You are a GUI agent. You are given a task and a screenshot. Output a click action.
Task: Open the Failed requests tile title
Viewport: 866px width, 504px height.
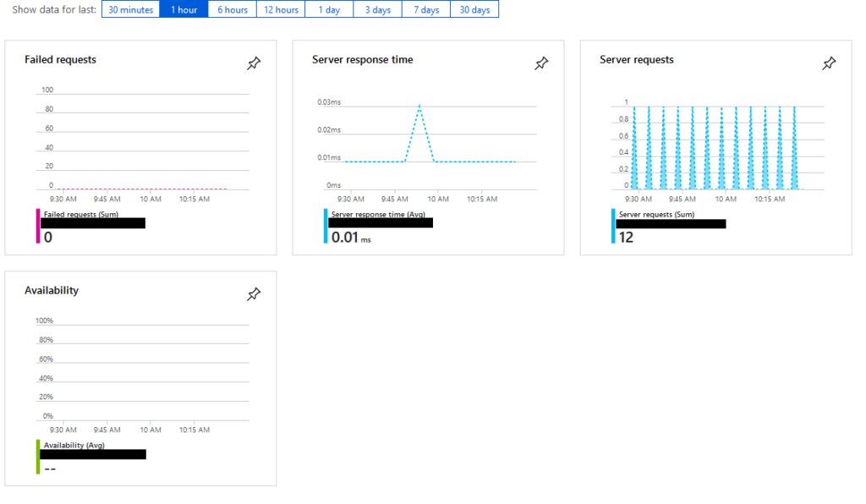pyautogui.click(x=60, y=60)
